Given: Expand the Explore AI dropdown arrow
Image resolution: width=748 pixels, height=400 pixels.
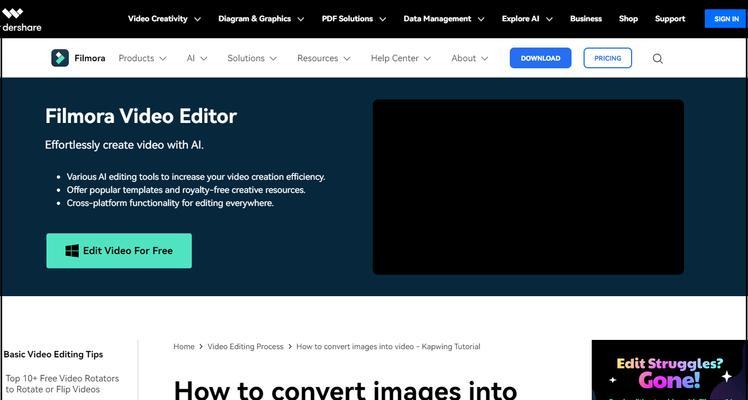Looking at the screenshot, I should pos(549,20).
